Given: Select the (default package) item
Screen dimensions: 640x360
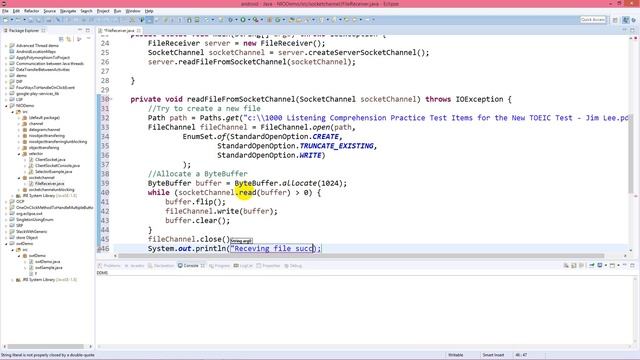Looking at the screenshot, I should tap(44, 118).
